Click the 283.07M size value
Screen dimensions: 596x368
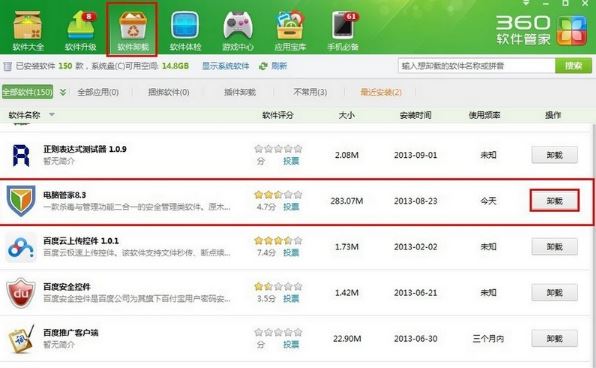coord(347,201)
